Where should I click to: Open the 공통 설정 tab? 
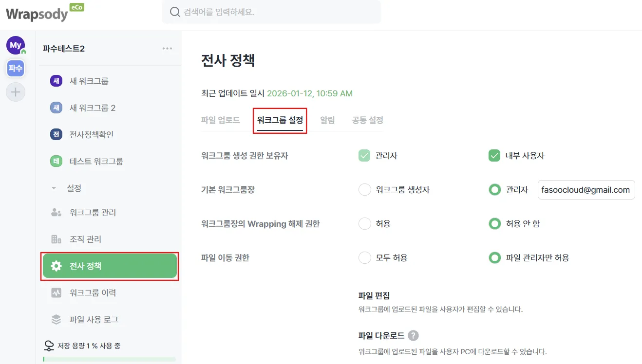click(368, 120)
